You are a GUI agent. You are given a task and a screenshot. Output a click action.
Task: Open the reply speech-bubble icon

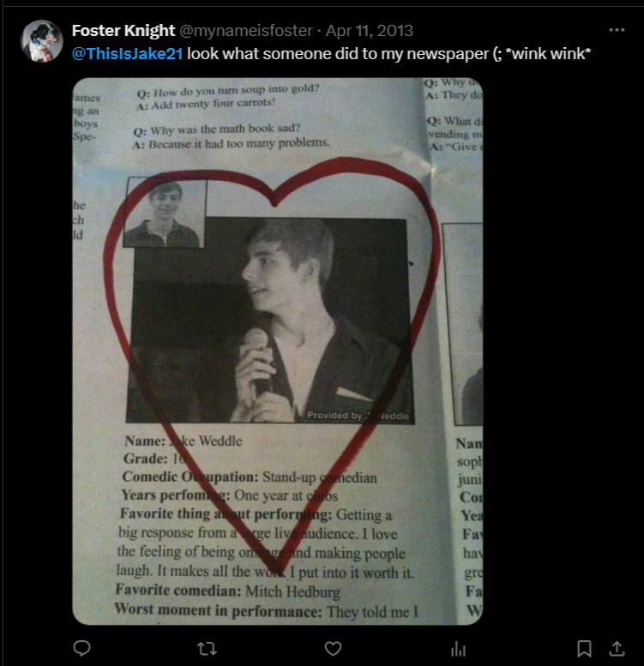(82, 648)
